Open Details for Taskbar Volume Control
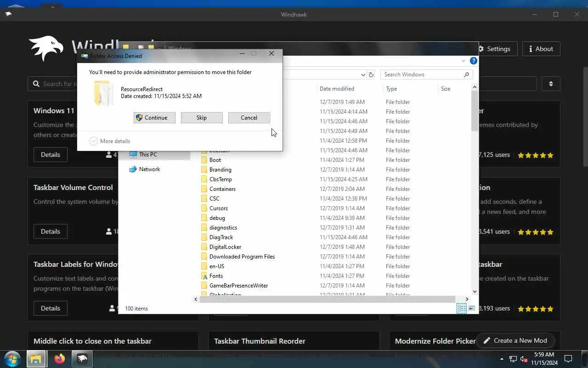Image resolution: width=588 pixels, height=368 pixels. click(51, 231)
